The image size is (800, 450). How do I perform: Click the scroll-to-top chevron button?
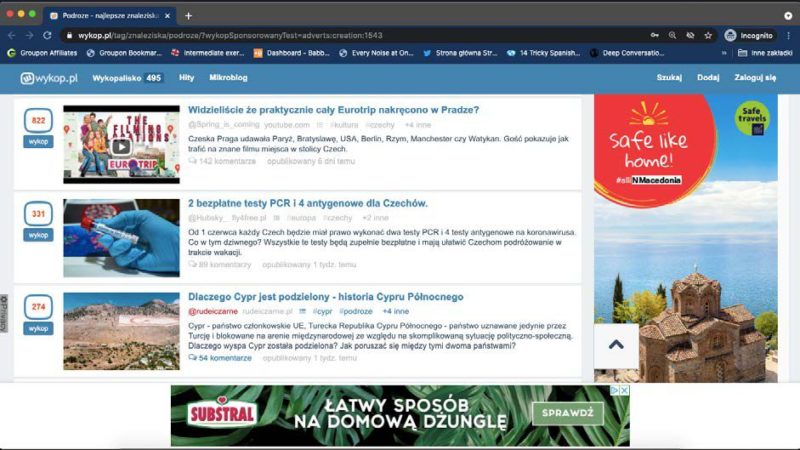point(616,345)
